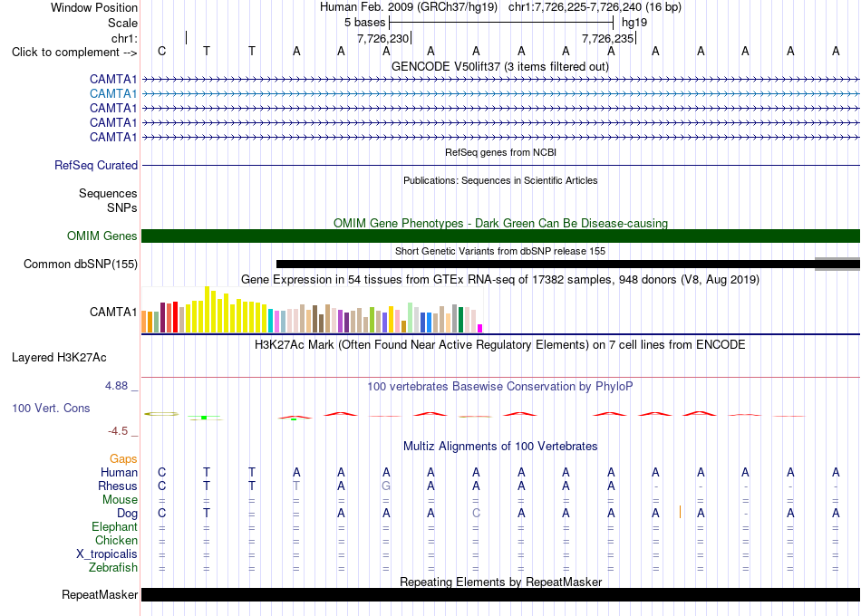Open the RefSeq Curated track label
This screenshot has height=616, width=861.
pyautogui.click(x=96, y=165)
